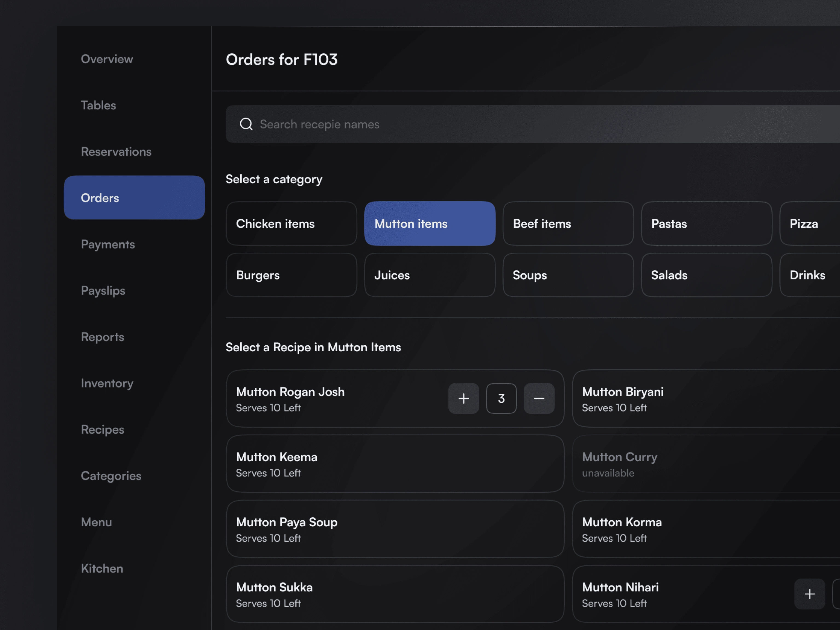This screenshot has width=840, height=630.
Task: Choose the Mutton Biryani recipe card
Action: pyautogui.click(x=706, y=398)
